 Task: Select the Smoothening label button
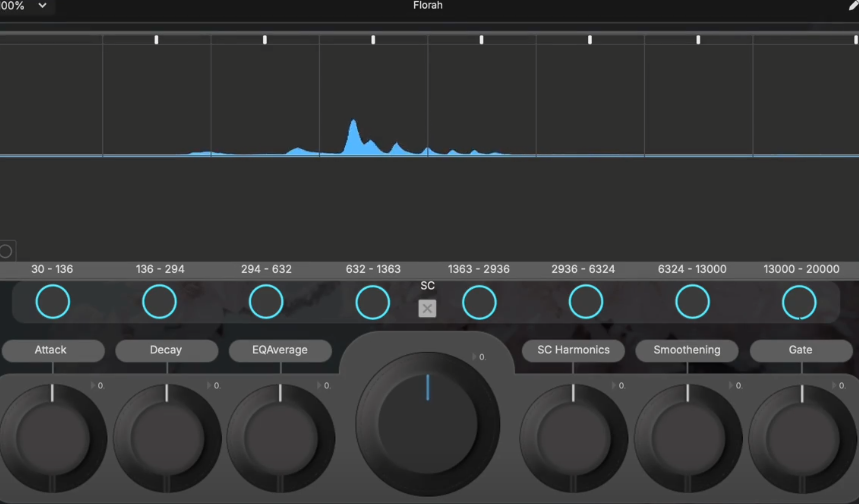[x=686, y=351]
